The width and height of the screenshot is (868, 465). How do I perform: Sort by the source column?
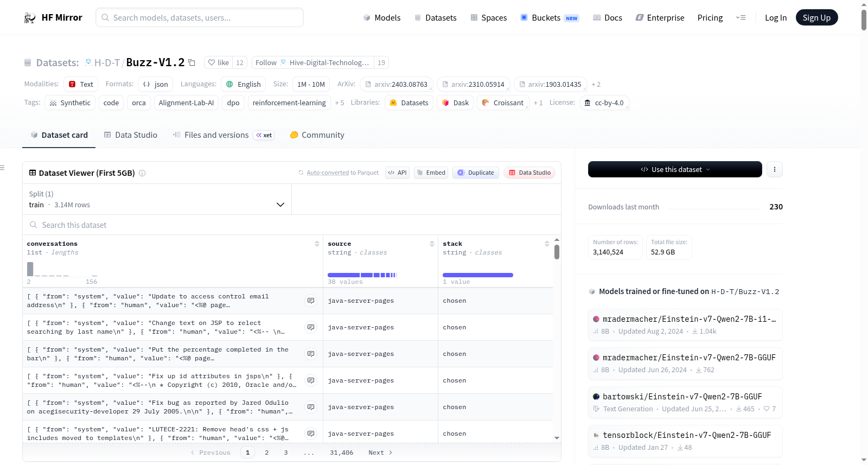[x=432, y=244]
